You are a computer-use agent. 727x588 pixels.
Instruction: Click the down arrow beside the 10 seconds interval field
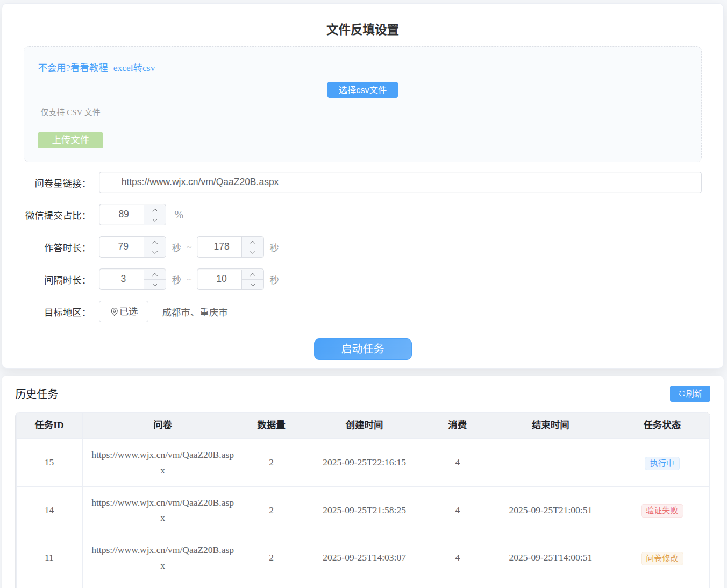(x=252, y=284)
